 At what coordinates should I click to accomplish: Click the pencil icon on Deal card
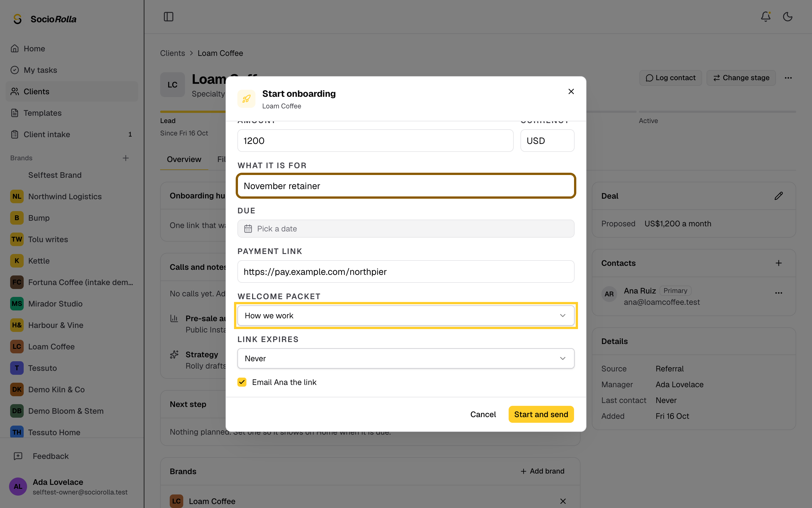pyautogui.click(x=778, y=196)
